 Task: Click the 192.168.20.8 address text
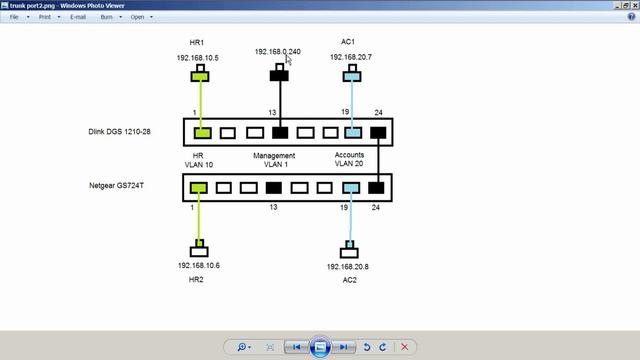[348, 267]
